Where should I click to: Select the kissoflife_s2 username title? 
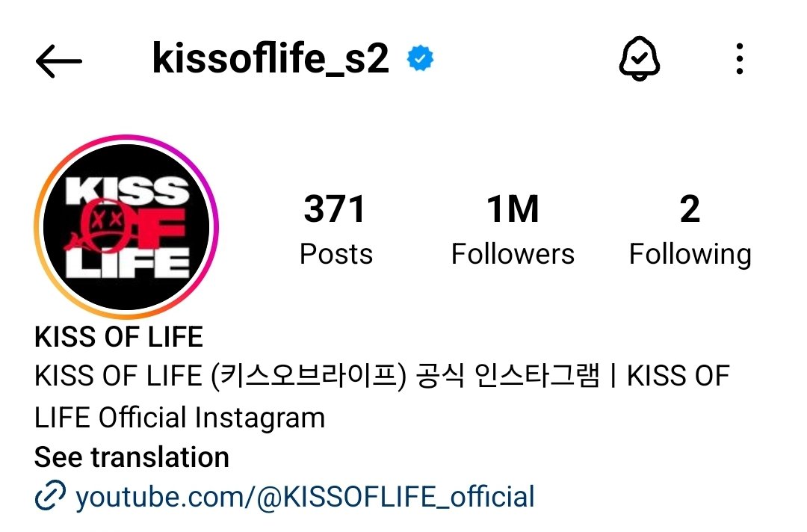(270, 58)
